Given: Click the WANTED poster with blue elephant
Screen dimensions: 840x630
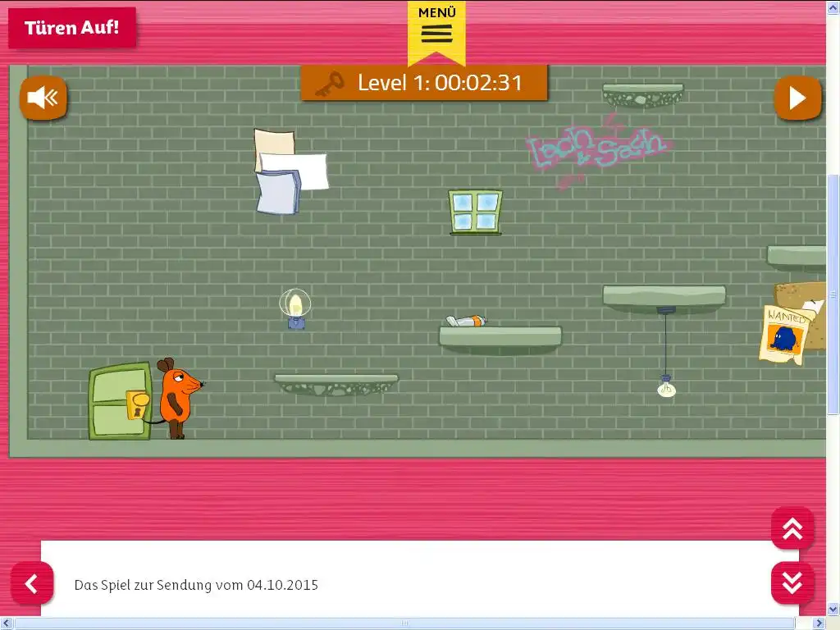Looking at the screenshot, I should tap(784, 336).
